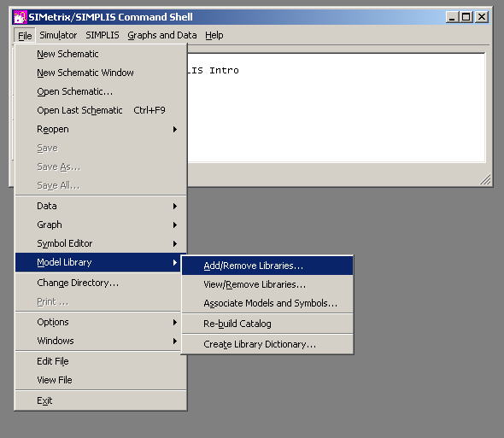Select Open Last Schematic entry

tap(101, 110)
